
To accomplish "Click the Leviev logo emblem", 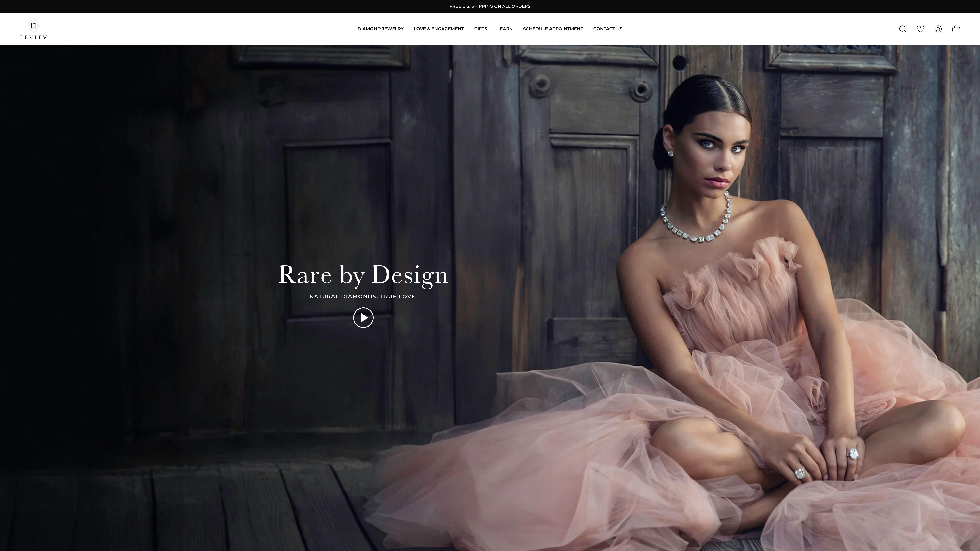I will tap(34, 26).
